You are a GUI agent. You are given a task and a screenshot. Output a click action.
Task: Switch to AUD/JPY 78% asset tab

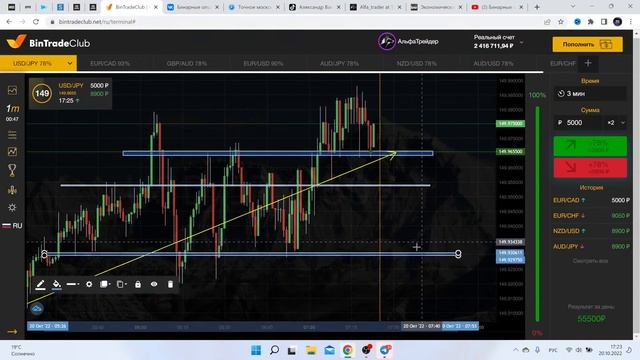point(340,63)
